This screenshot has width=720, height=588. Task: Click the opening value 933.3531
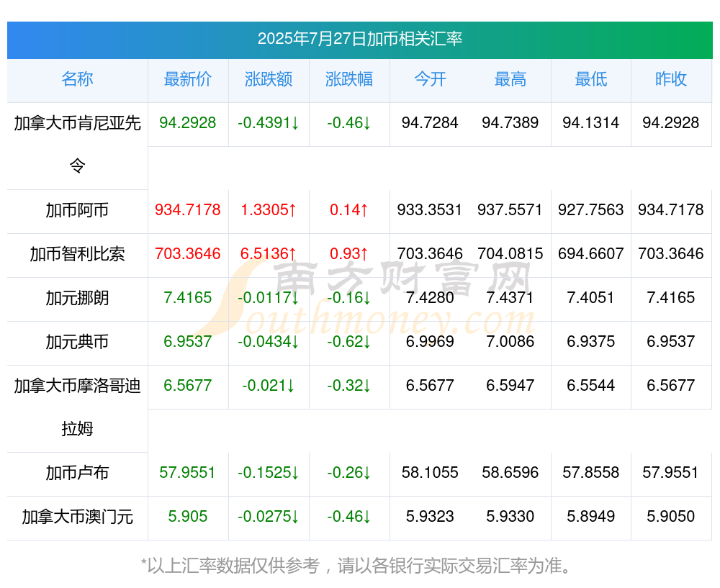coord(430,210)
